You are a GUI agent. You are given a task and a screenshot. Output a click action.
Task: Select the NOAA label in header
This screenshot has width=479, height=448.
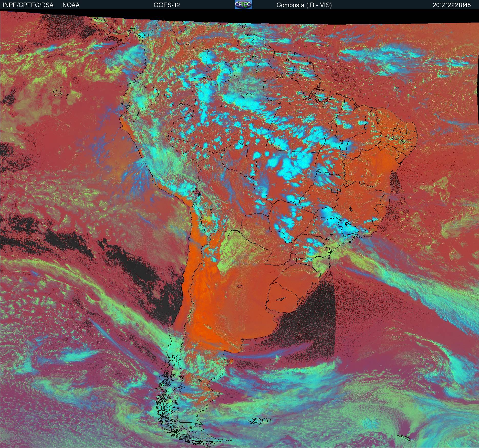coord(71,5)
